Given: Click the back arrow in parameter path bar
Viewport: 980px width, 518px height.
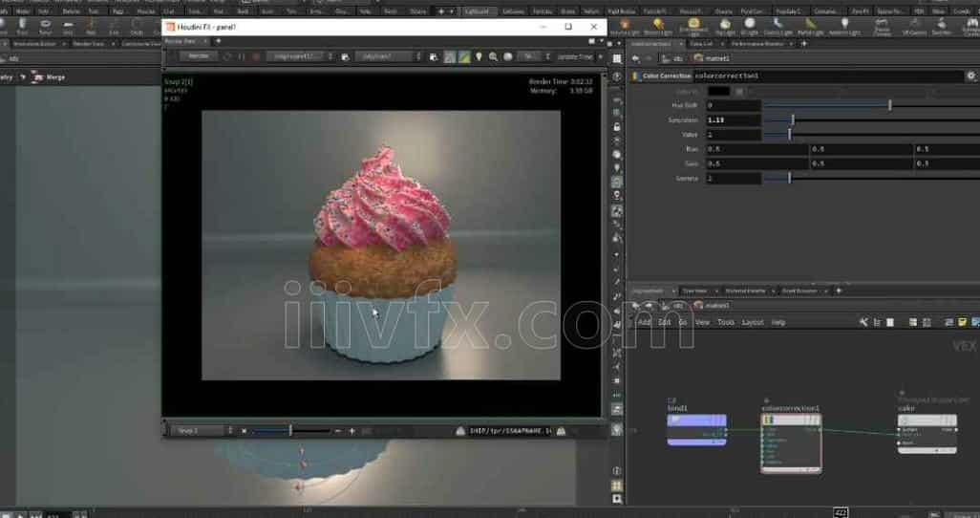Looking at the screenshot, I should pyautogui.click(x=635, y=58).
